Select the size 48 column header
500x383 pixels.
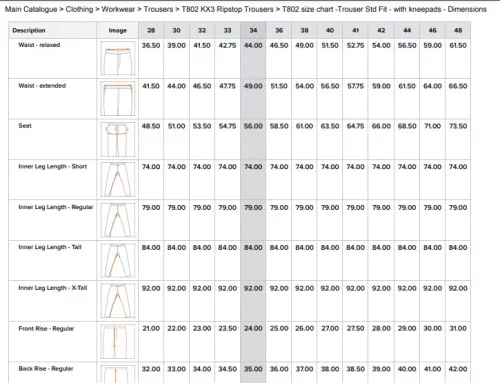click(x=458, y=30)
